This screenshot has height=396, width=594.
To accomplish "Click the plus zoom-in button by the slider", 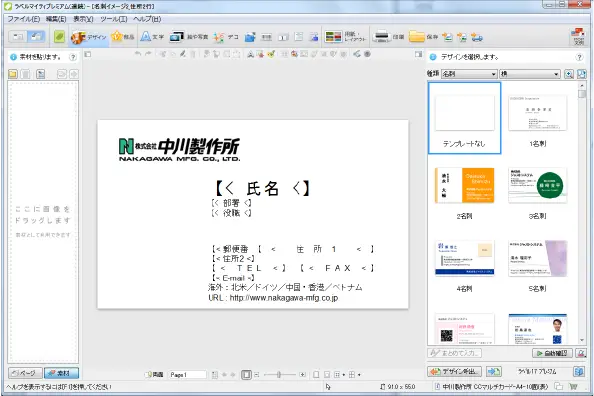I will point(302,375).
